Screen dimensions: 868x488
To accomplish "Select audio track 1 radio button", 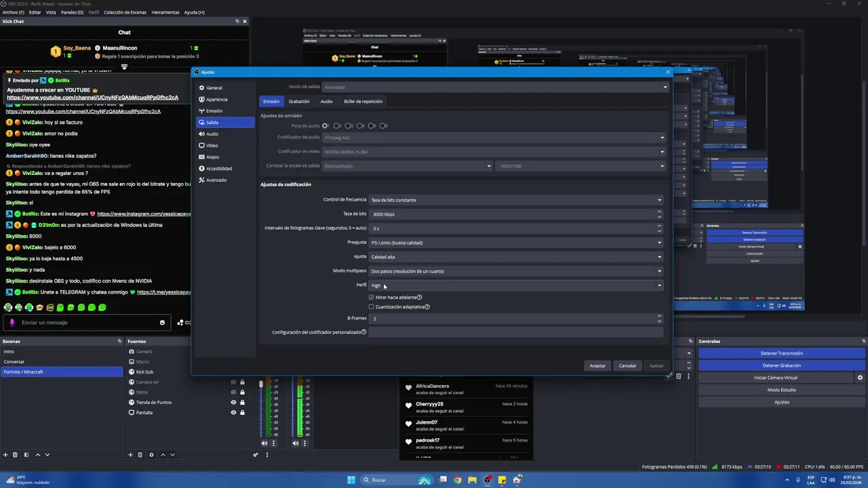I will (325, 126).
